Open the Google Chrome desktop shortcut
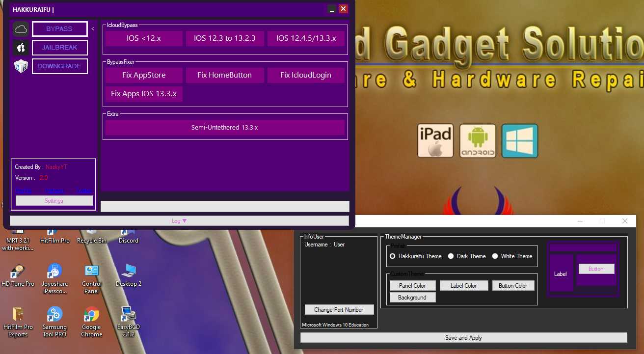This screenshot has width=644, height=354. (91, 322)
